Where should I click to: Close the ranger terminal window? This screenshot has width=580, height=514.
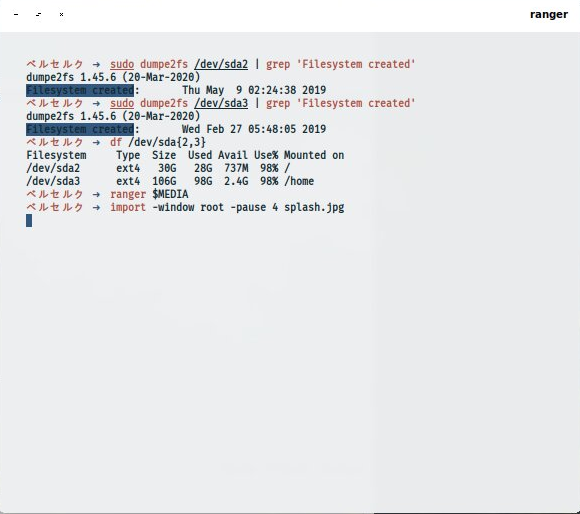pyautogui.click(x=61, y=14)
